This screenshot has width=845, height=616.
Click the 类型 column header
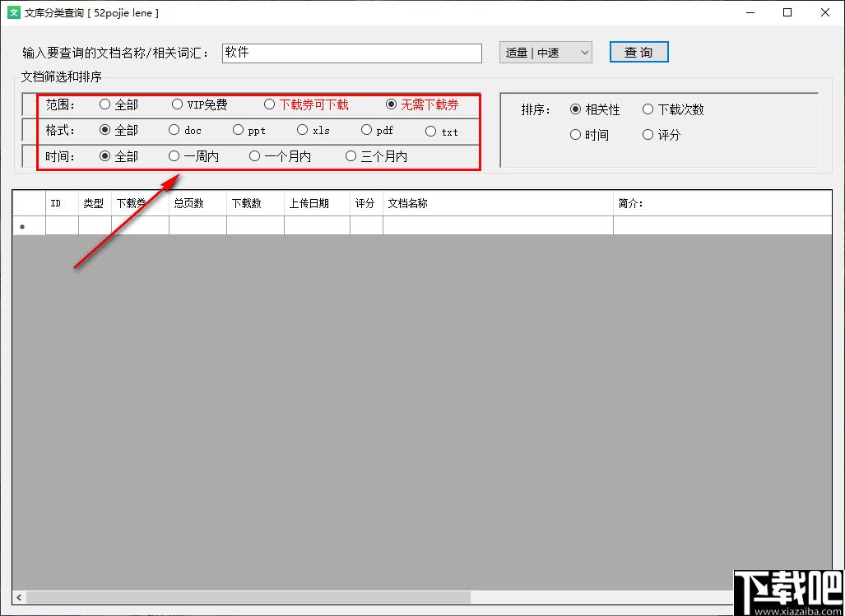click(95, 203)
